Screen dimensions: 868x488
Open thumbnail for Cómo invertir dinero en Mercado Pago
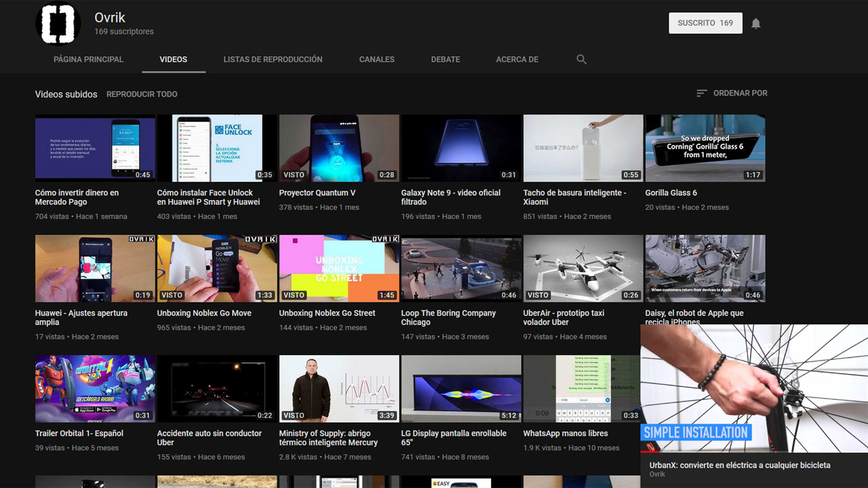click(x=95, y=148)
